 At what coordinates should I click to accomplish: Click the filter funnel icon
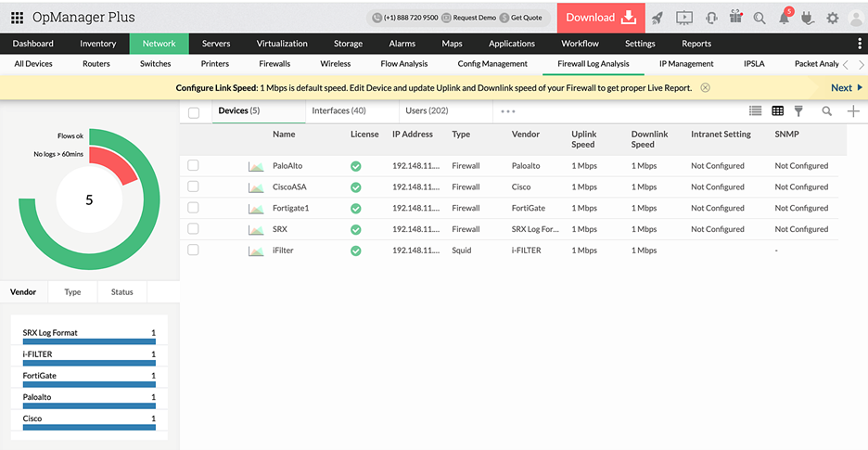point(798,111)
